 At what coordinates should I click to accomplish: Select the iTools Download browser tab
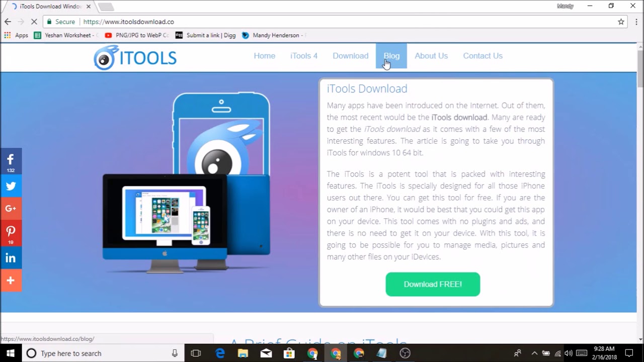(49, 7)
